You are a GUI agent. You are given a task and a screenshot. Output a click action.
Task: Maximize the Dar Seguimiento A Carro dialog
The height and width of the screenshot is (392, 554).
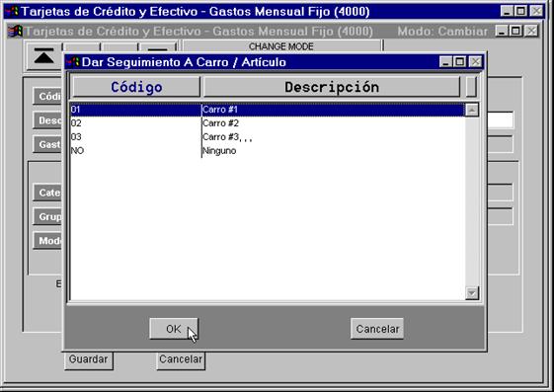point(460,62)
